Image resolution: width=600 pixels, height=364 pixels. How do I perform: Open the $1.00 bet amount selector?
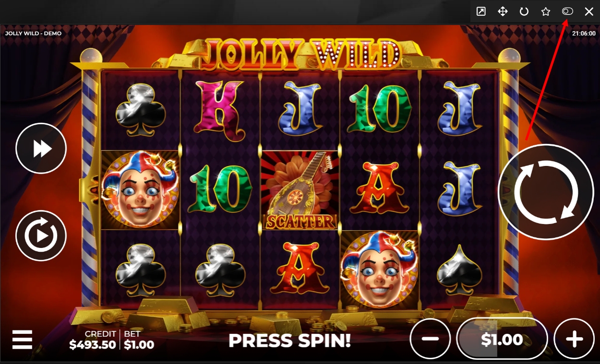[502, 339]
